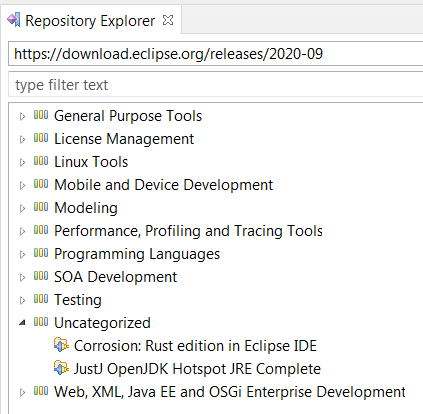The height and width of the screenshot is (414, 423).
Task: Expand the License Management category
Action: [22, 139]
